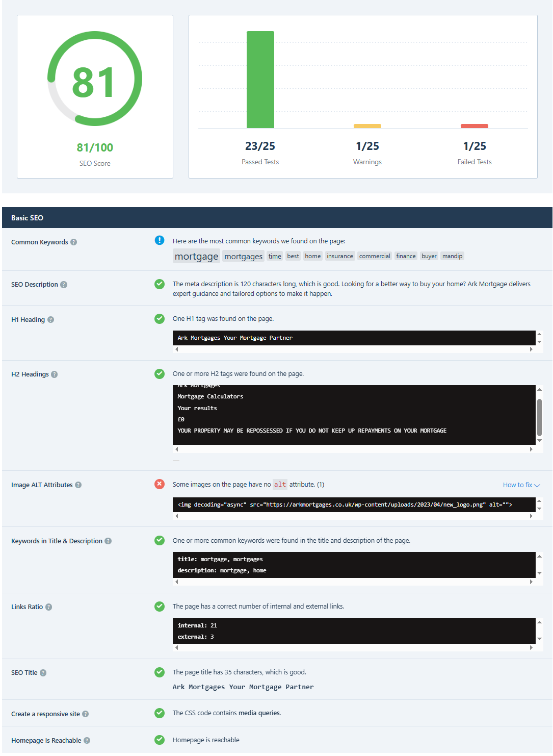Click the green Passed Tests bar
The width and height of the screenshot is (553, 756).
260,80
